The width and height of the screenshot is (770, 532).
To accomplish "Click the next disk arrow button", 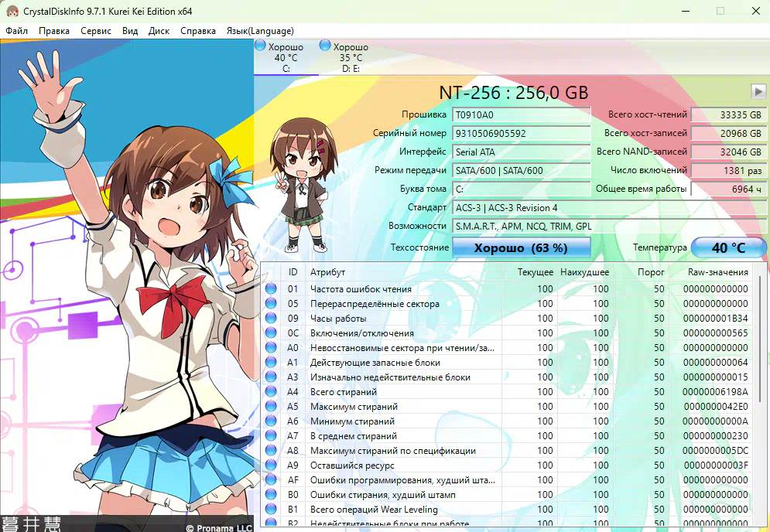I will pos(758,91).
